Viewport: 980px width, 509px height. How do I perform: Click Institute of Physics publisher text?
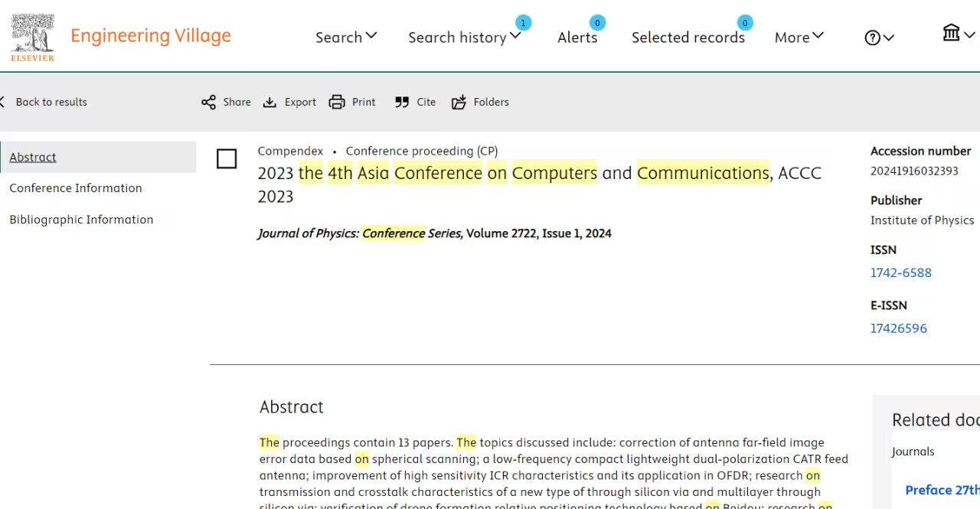(923, 220)
